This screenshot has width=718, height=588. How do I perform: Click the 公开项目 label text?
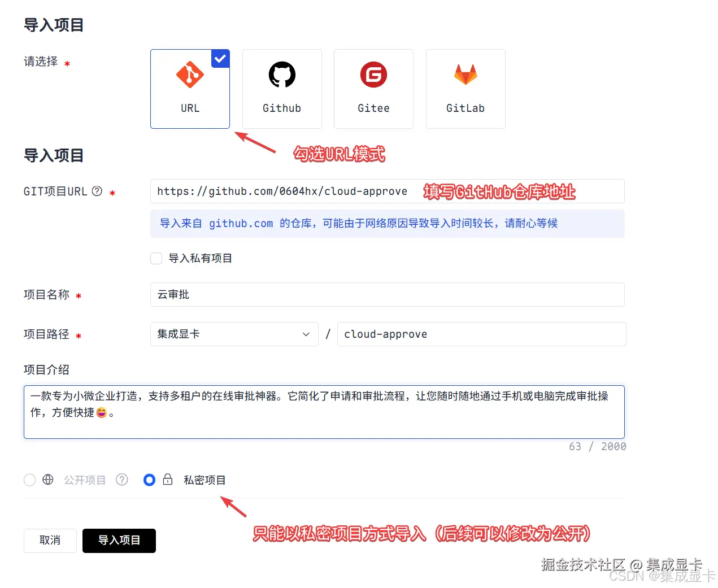(85, 480)
